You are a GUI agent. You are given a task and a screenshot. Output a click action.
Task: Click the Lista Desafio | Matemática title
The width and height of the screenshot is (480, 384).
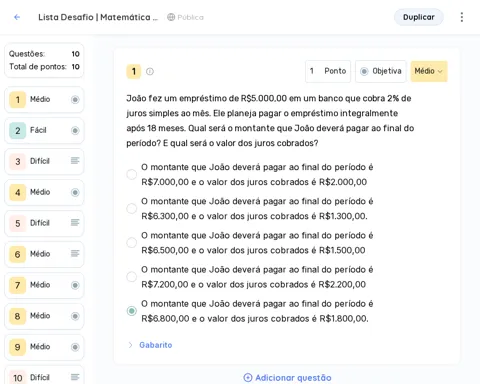tap(98, 17)
